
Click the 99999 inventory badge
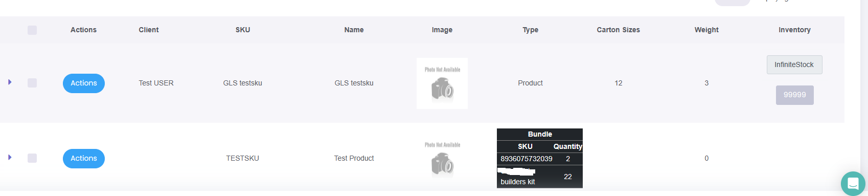tap(795, 95)
